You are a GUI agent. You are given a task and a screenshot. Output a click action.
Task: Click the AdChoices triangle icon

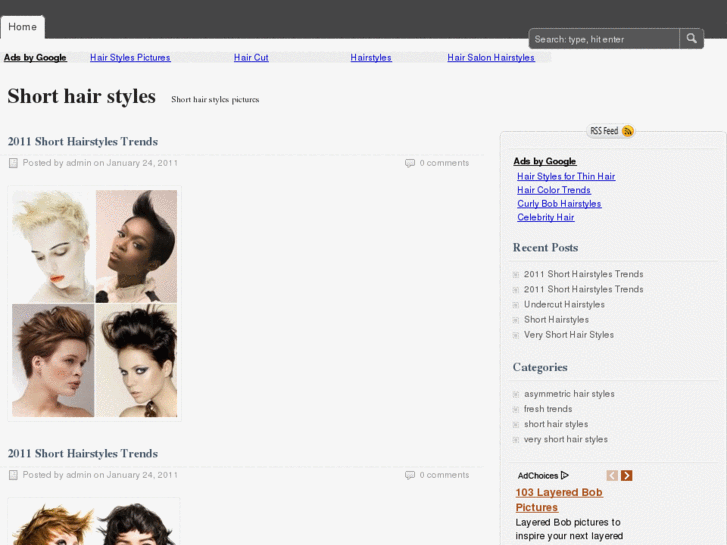click(x=564, y=475)
